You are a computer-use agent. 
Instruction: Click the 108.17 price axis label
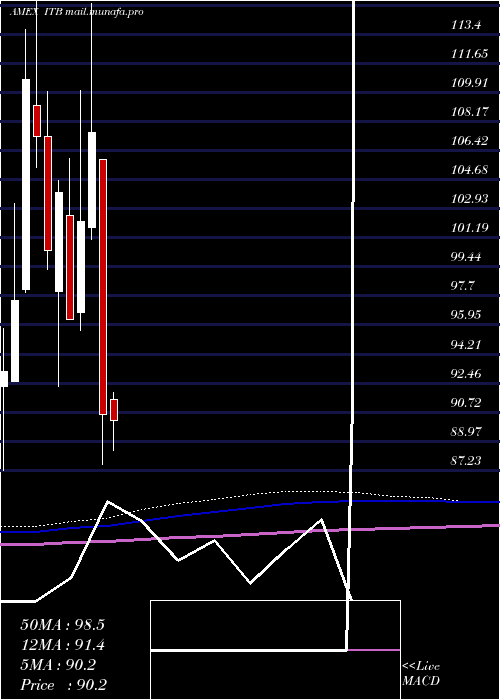[469, 112]
